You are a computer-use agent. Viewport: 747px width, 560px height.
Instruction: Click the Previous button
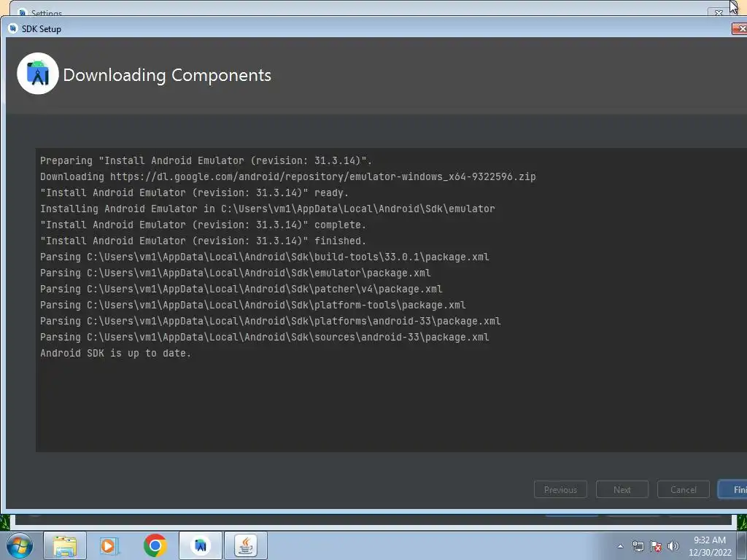tap(560, 489)
